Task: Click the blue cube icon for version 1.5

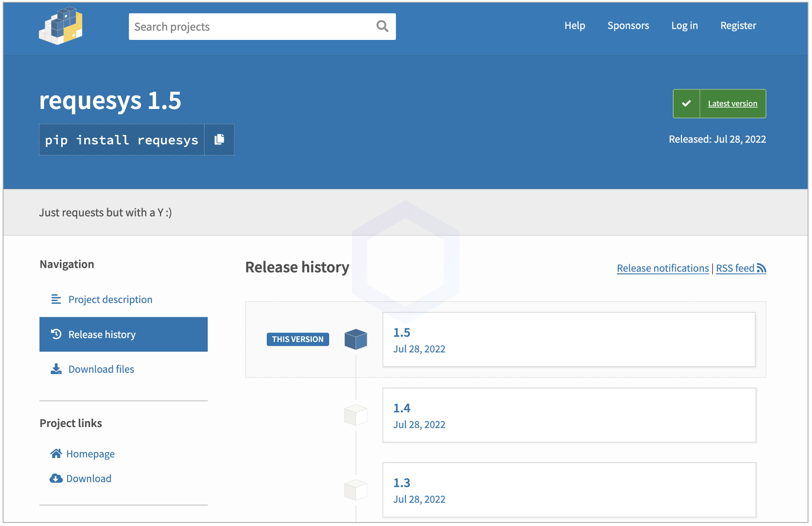Action: pos(356,339)
